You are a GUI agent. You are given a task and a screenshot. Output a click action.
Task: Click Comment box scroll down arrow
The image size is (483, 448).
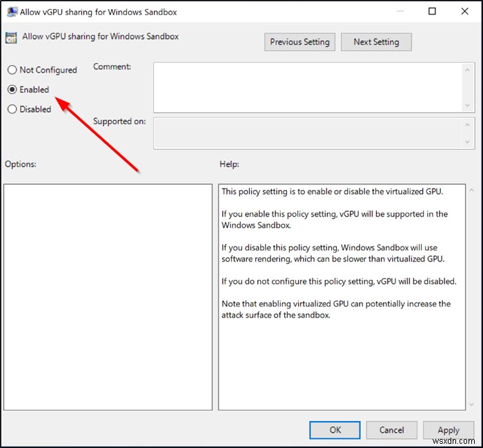(467, 106)
